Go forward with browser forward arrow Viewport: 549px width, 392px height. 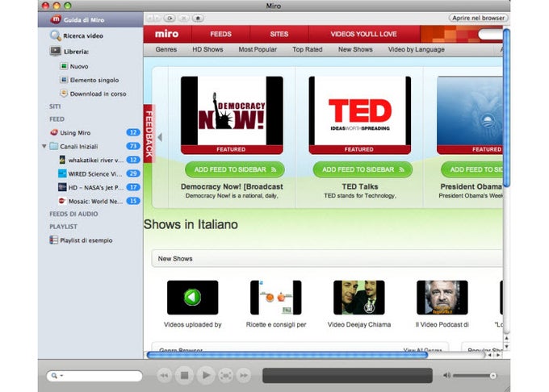point(158,18)
